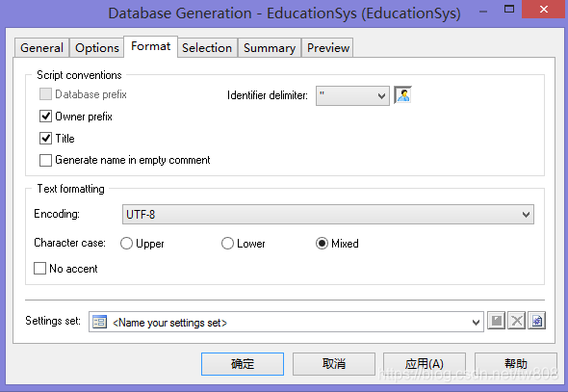This screenshot has width=568, height=392.
Task: Click the 确定 (OK) button
Action: tap(243, 364)
